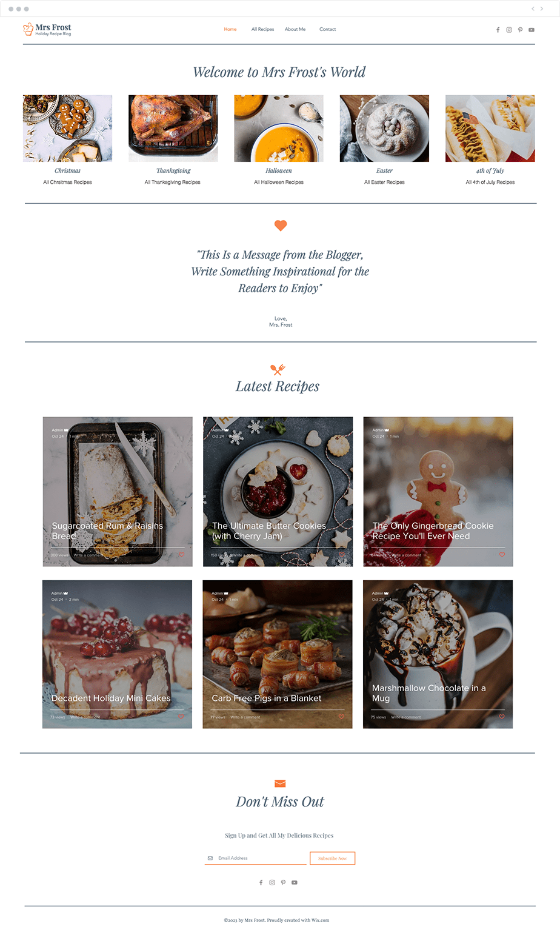Go to the About Me page

pyautogui.click(x=295, y=29)
